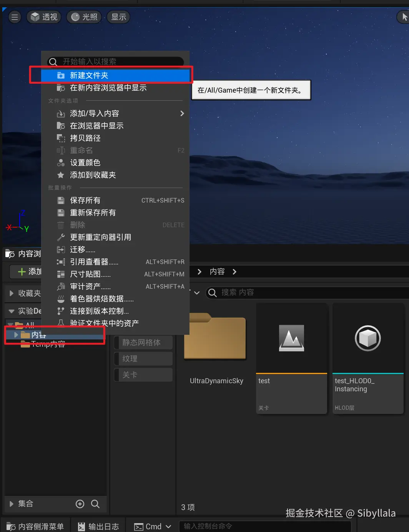Open the 添加/导入内容 submenu

pos(115,113)
